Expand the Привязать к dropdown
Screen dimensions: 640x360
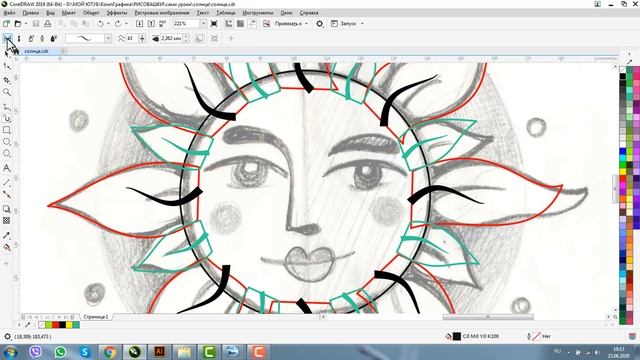click(x=307, y=24)
